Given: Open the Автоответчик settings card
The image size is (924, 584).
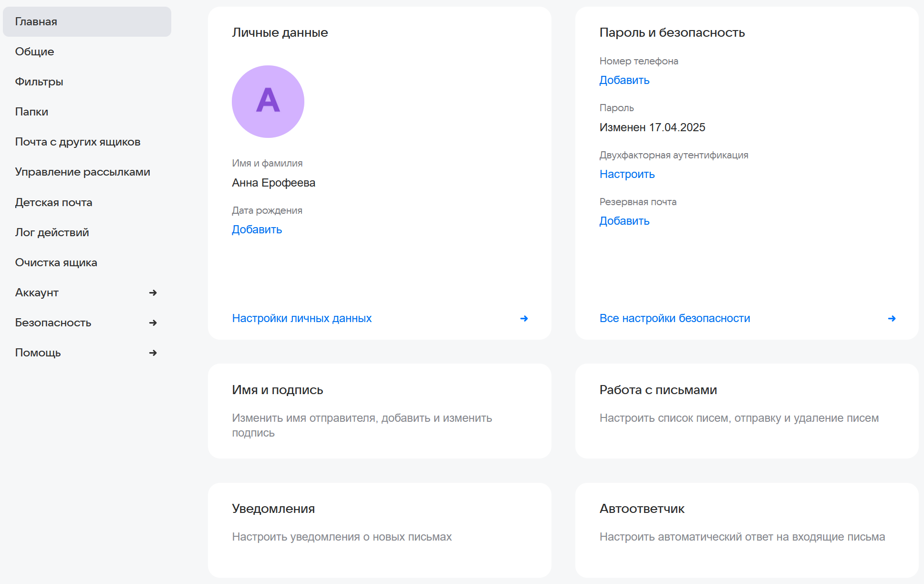Looking at the screenshot, I should click(x=747, y=530).
